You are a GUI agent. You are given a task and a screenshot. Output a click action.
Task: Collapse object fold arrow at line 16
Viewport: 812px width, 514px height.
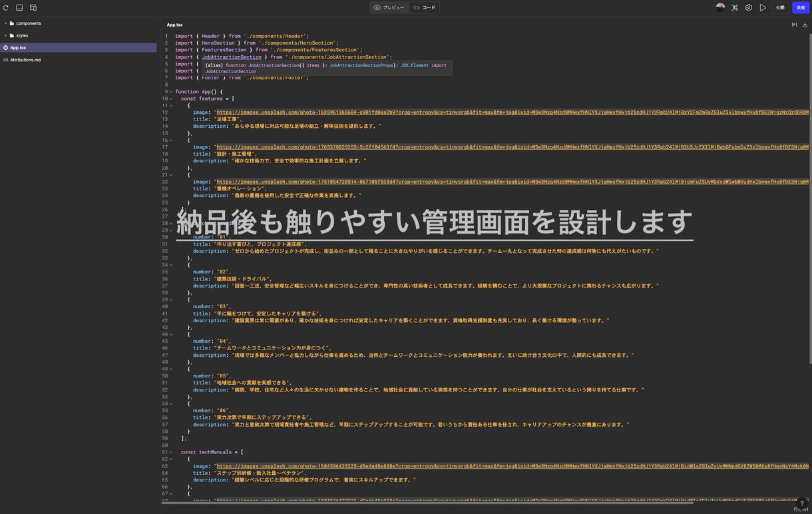click(171, 140)
